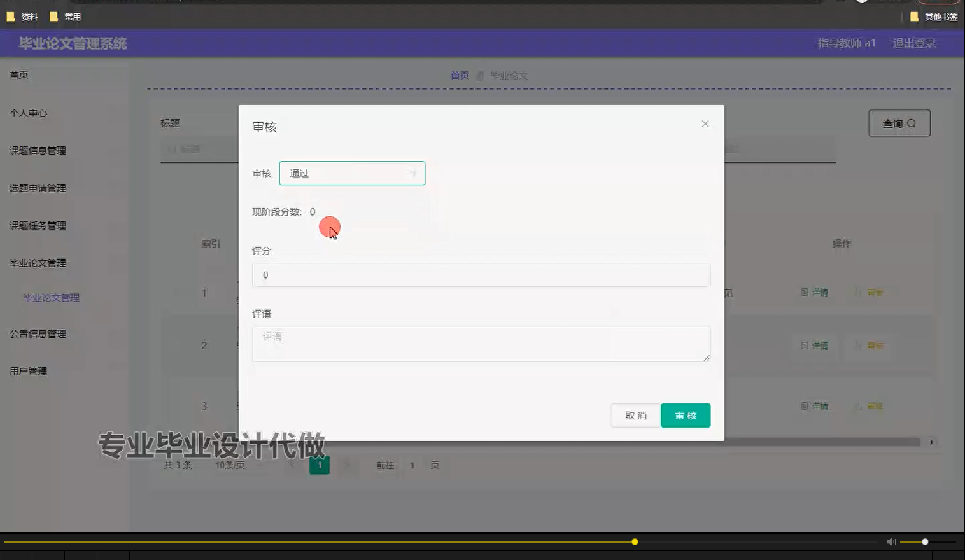Click inside the 评语 comment textarea
This screenshot has height=560, width=965.
481,344
